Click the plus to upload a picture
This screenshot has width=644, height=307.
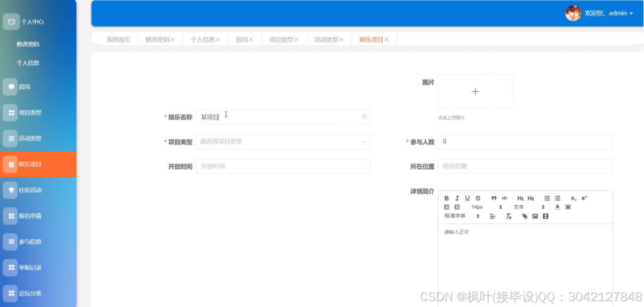(x=475, y=92)
